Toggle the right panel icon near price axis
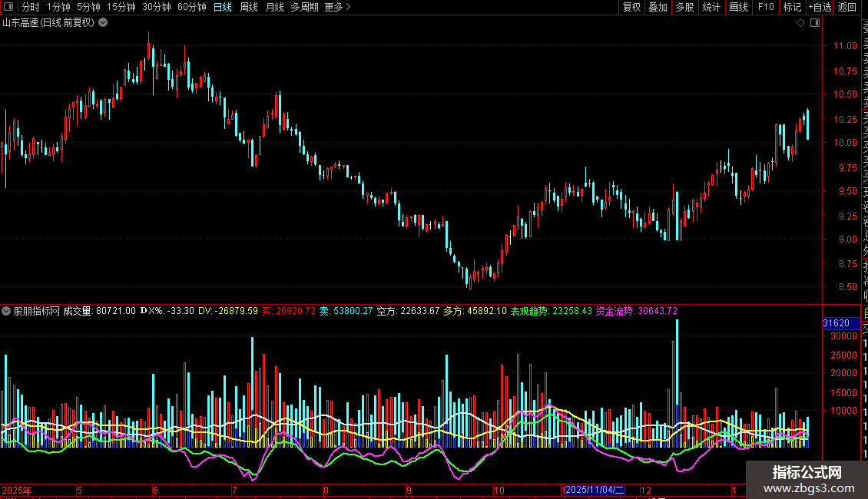 coord(815,23)
